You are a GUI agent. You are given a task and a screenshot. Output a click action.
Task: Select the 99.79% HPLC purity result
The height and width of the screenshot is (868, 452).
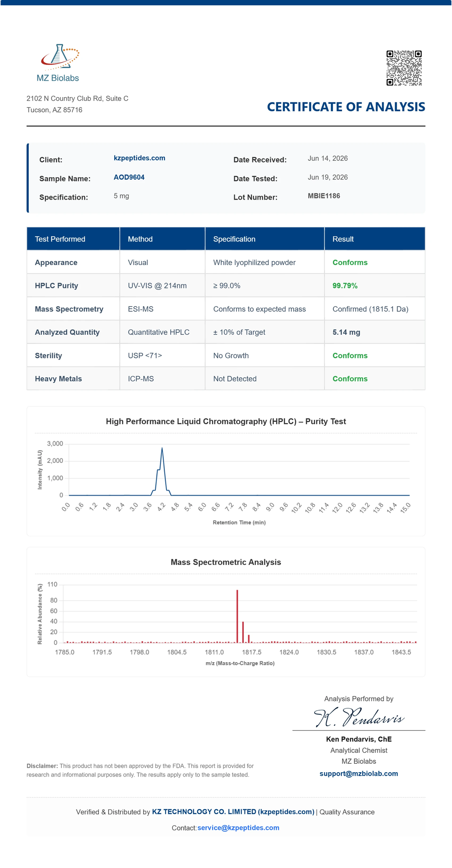(345, 286)
